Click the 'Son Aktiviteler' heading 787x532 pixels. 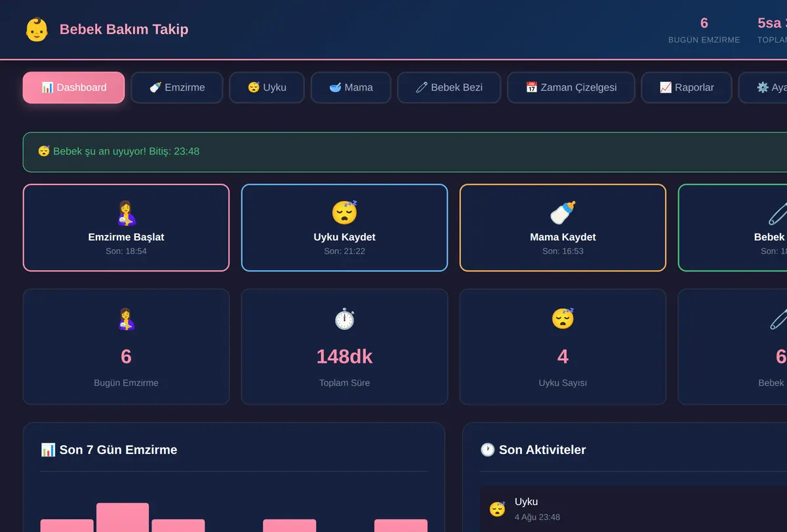point(542,449)
